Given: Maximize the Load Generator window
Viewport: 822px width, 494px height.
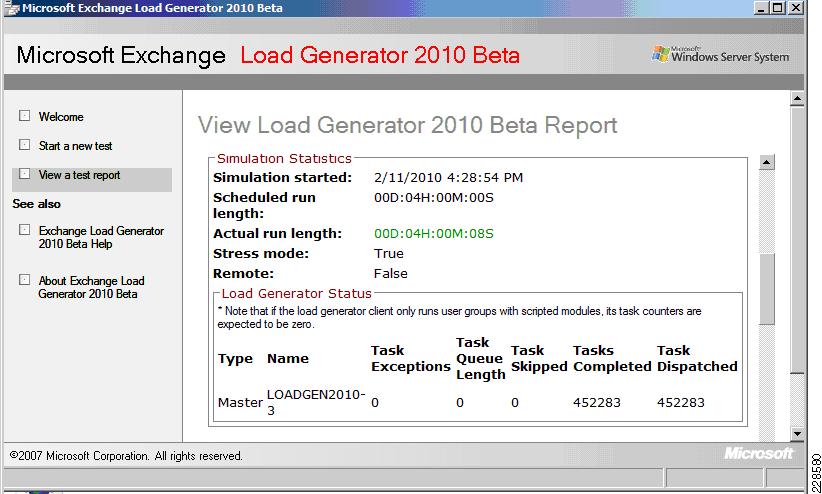Looking at the screenshot, I should tap(778, 8).
